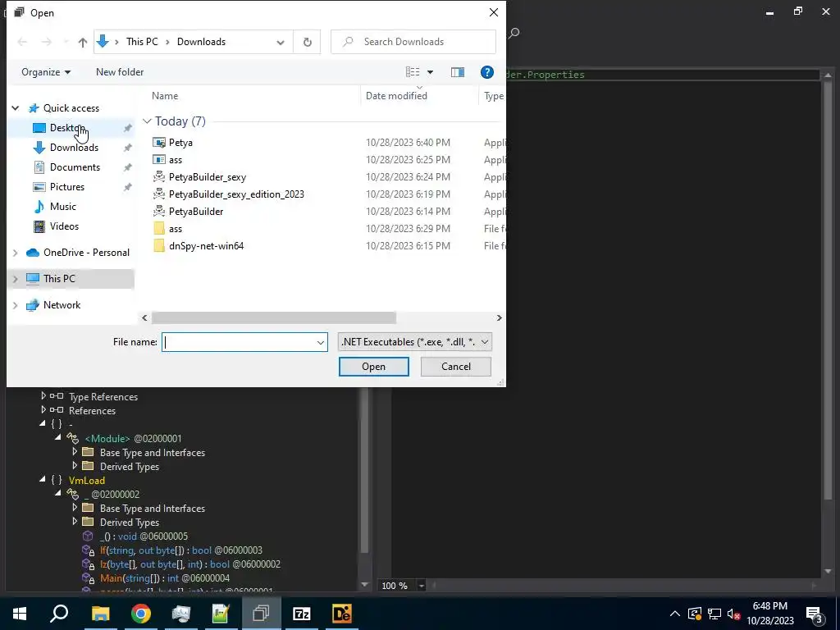Launch Google Chrome from the taskbar
The height and width of the screenshot is (630, 840).
pyautogui.click(x=140, y=614)
